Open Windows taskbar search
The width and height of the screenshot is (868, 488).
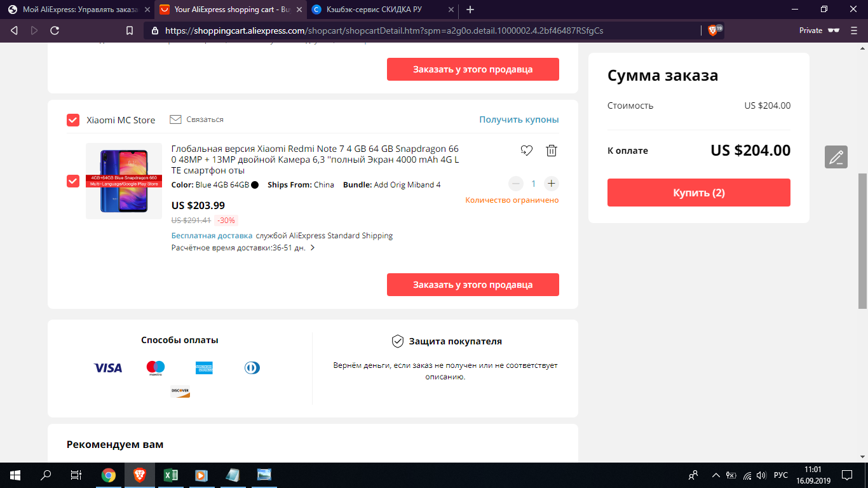click(46, 475)
